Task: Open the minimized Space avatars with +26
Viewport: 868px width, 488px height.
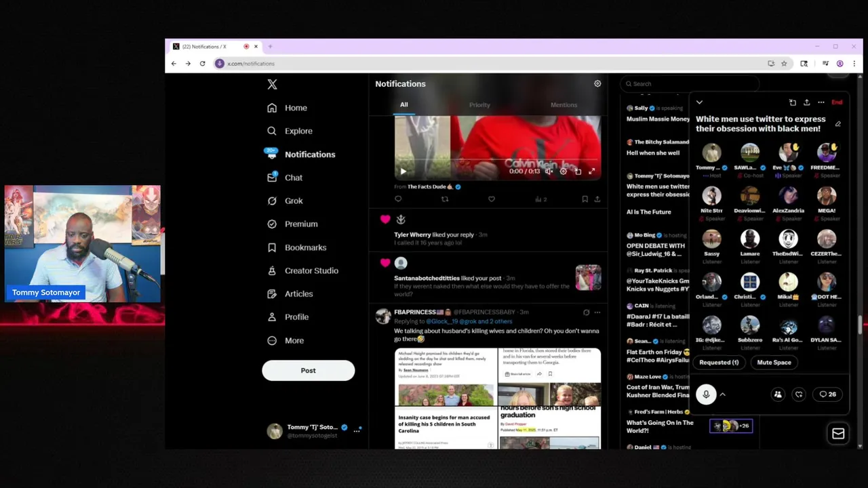Action: coord(731,426)
